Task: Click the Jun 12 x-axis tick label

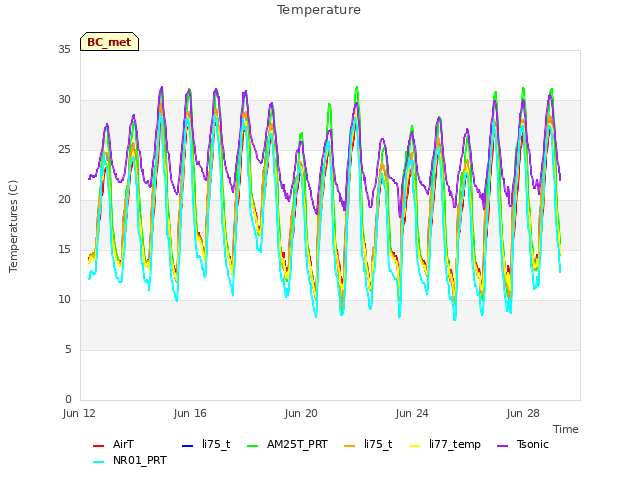Action: click(79, 413)
